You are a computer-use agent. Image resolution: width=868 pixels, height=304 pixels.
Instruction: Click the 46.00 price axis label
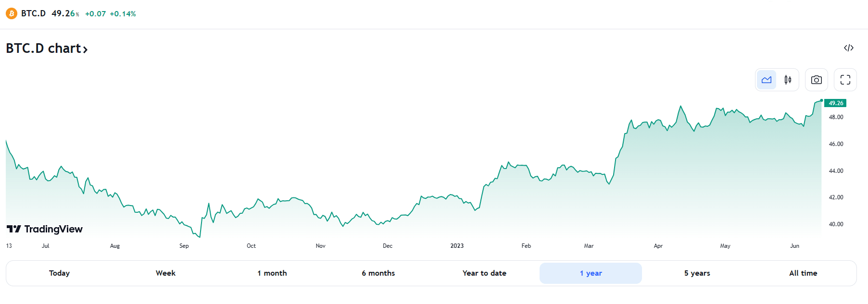pyautogui.click(x=836, y=144)
